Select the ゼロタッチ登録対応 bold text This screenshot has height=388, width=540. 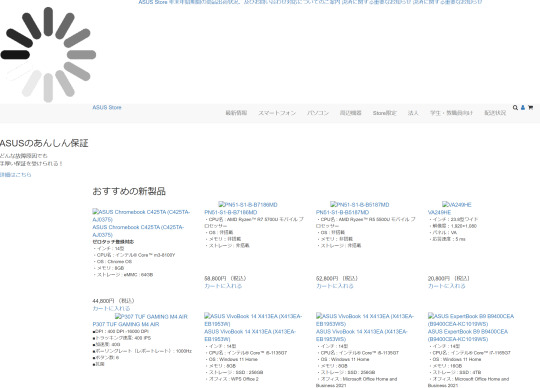(x=113, y=242)
